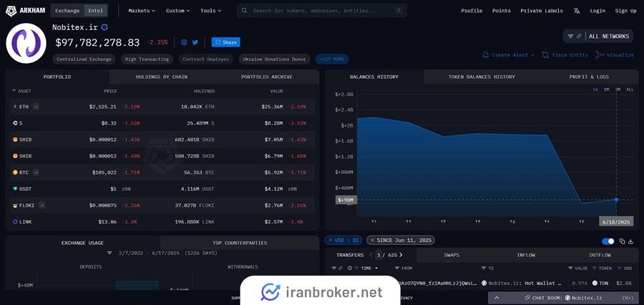This screenshot has width=644, height=305.
Task: Open the Custom dropdown menu
Action: tap(178, 11)
